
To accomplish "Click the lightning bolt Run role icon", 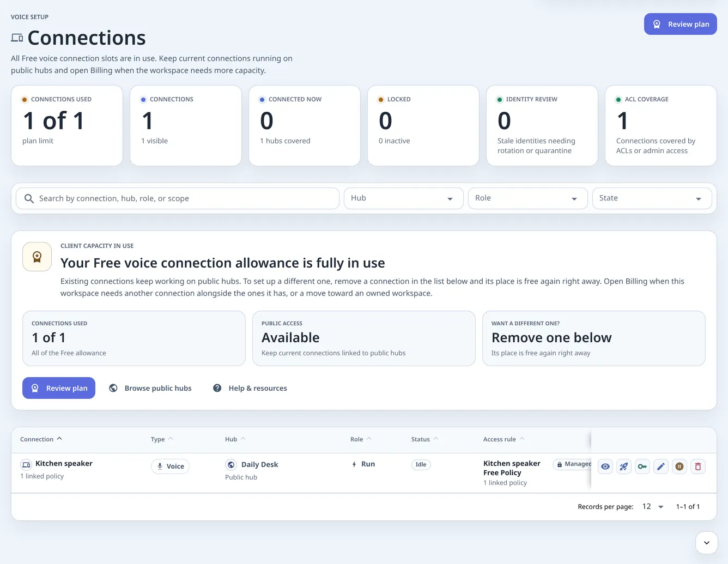I will [354, 464].
